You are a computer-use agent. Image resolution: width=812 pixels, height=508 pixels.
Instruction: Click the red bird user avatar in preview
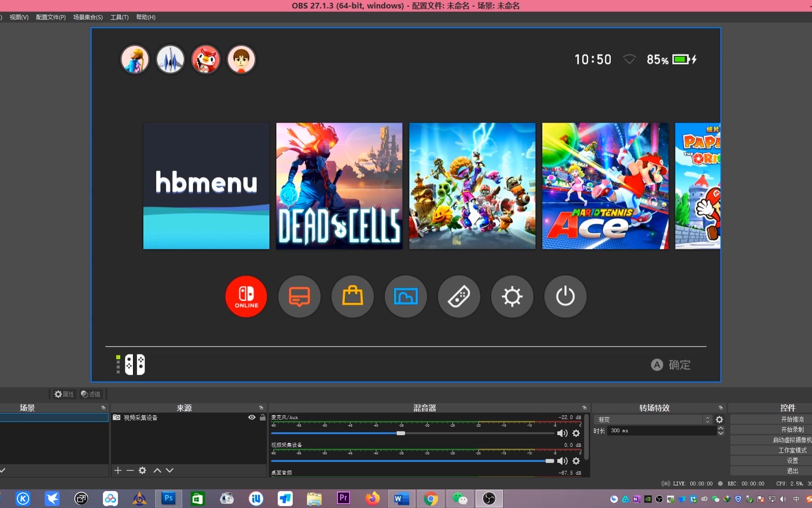coord(206,60)
